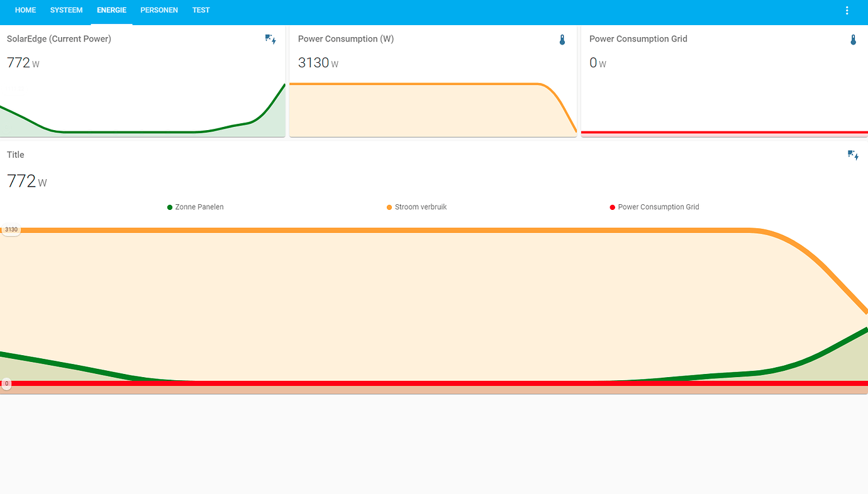The height and width of the screenshot is (494, 868).
Task: Click the solar panel icon on the Title card
Action: tap(853, 155)
